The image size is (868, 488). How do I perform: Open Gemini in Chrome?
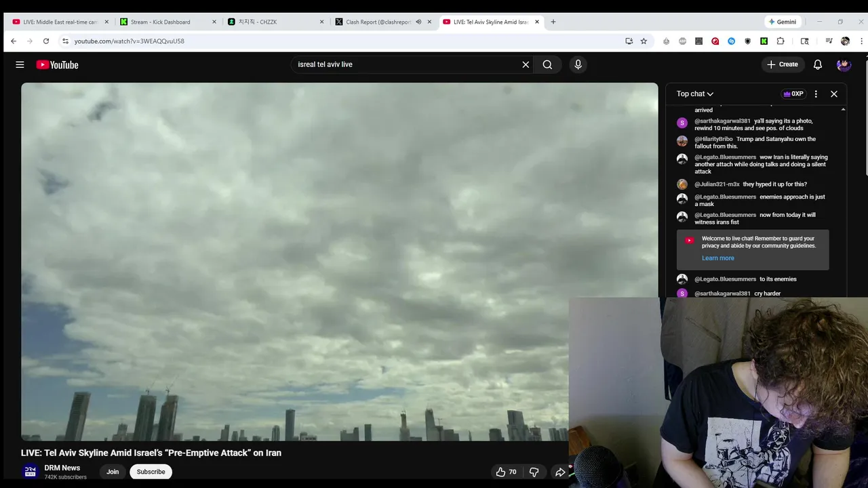(783, 22)
